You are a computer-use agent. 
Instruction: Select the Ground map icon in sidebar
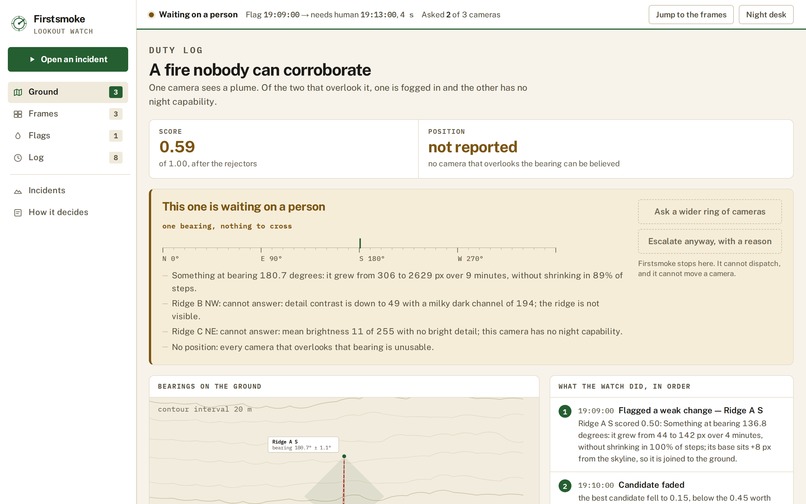[18, 92]
